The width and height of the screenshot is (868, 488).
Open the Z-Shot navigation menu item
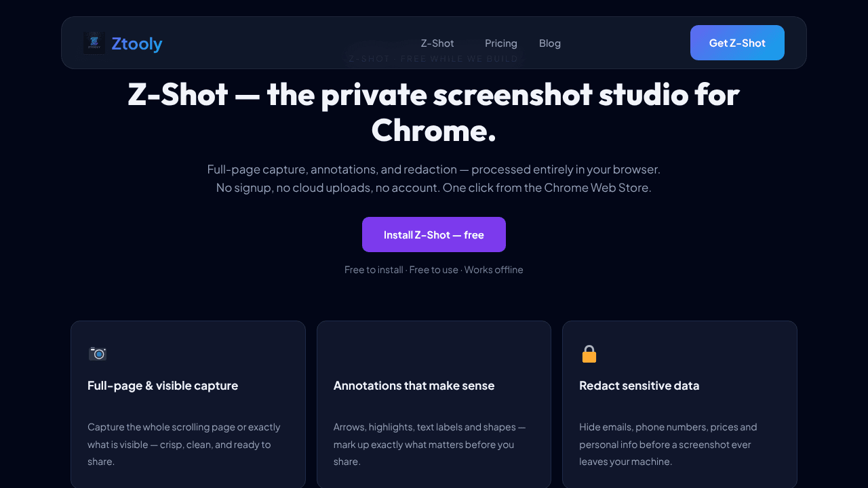tap(437, 43)
